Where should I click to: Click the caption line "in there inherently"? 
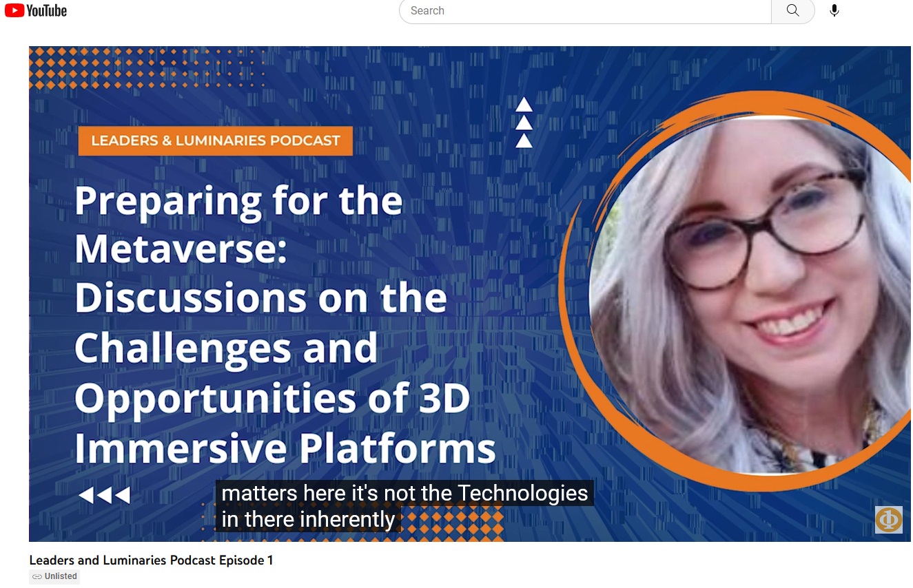pos(308,519)
